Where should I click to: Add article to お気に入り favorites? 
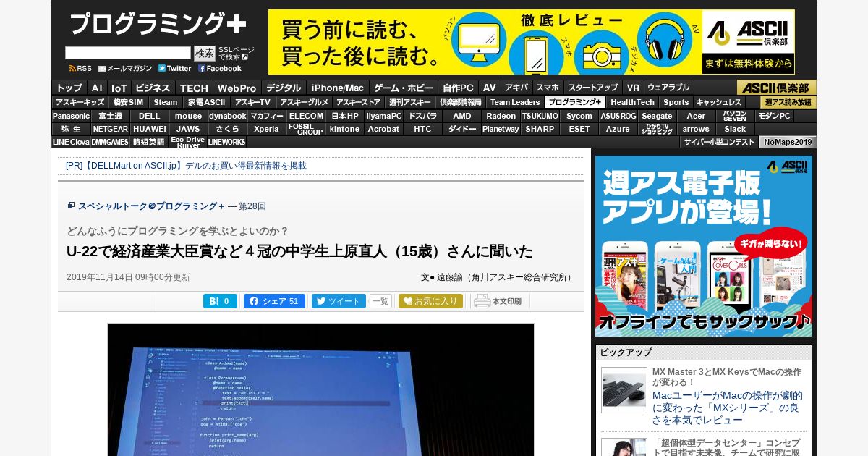pos(430,301)
